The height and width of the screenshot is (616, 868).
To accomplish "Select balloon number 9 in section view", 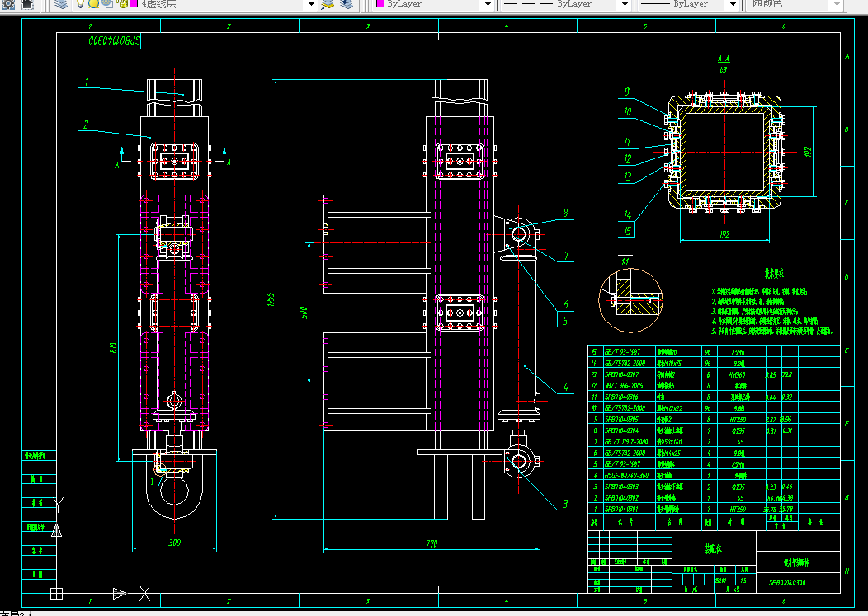I will click(627, 92).
